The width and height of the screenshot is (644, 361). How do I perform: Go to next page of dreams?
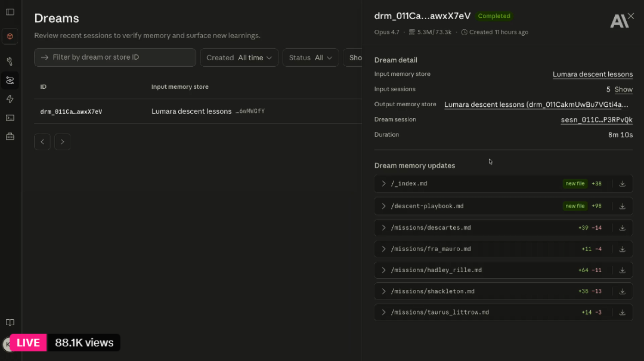pyautogui.click(x=63, y=142)
